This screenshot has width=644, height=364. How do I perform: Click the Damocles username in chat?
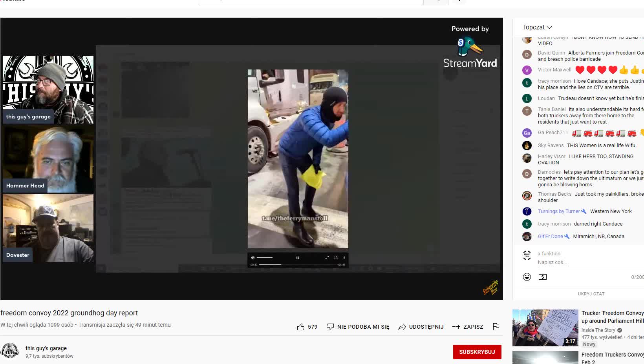point(549,172)
